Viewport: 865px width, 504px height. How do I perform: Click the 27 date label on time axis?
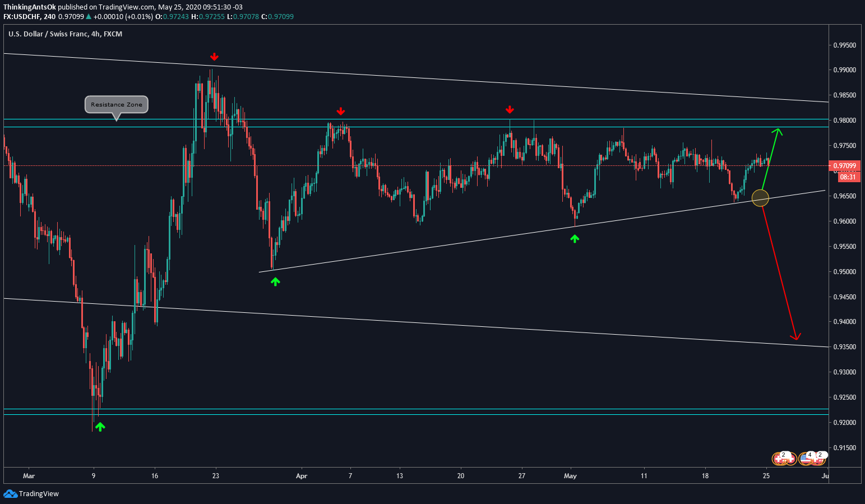pyautogui.click(x=522, y=476)
